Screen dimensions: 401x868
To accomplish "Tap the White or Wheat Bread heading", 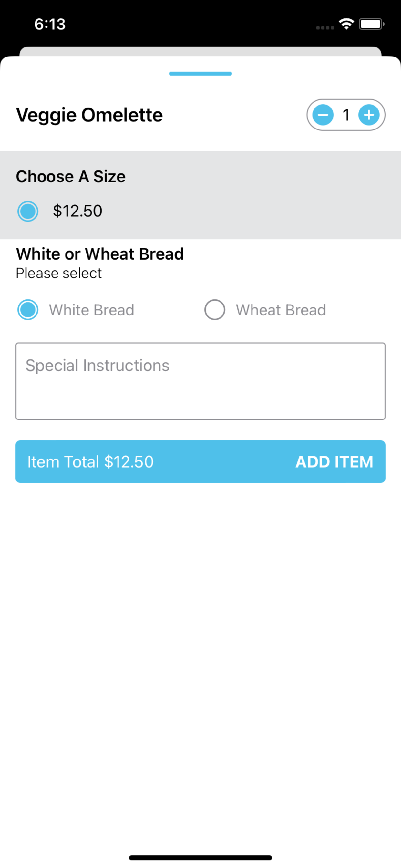I will (x=100, y=254).
